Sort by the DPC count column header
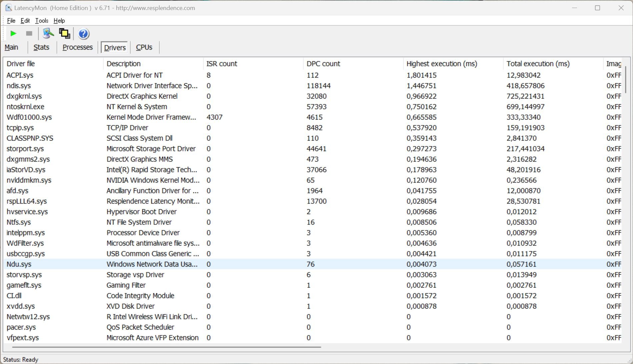The image size is (633, 364). coord(353,64)
